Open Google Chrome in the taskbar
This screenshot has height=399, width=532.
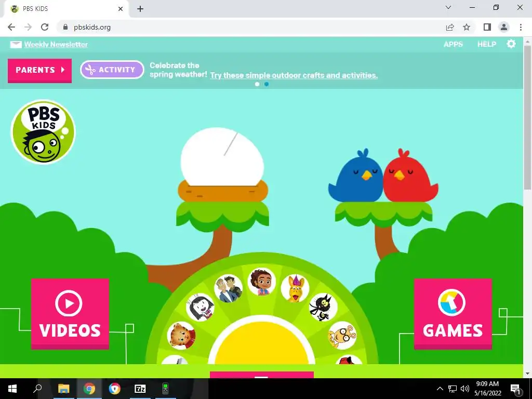coord(89,389)
